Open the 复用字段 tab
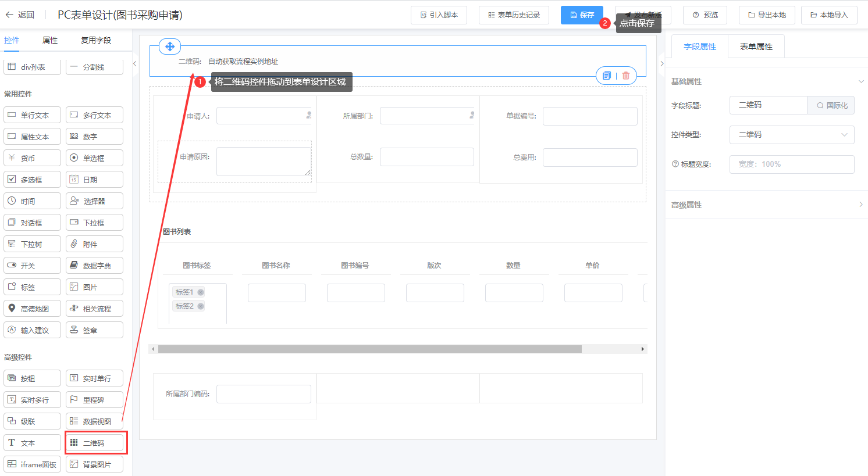Image resolution: width=868 pixels, height=476 pixels. [x=96, y=40]
